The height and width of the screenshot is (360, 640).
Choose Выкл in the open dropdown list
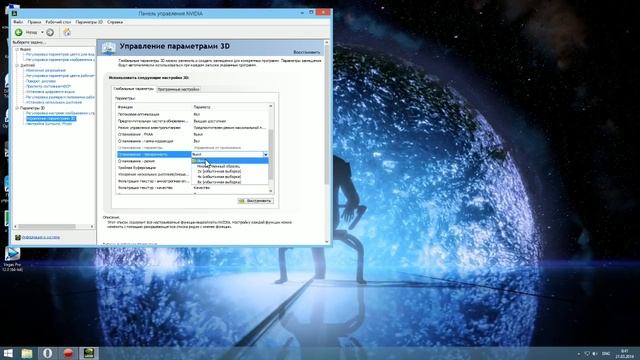coord(230,161)
